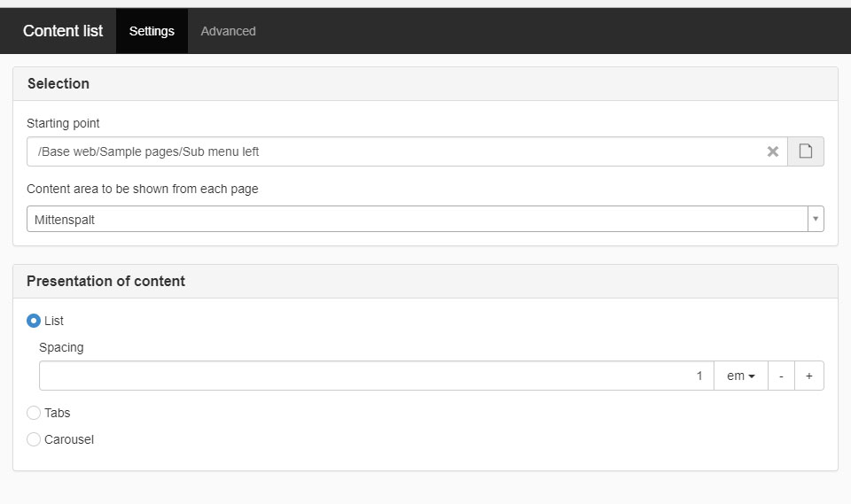Decrease spacing with the minus button
Screen dimensions: 851x504
coord(781,376)
